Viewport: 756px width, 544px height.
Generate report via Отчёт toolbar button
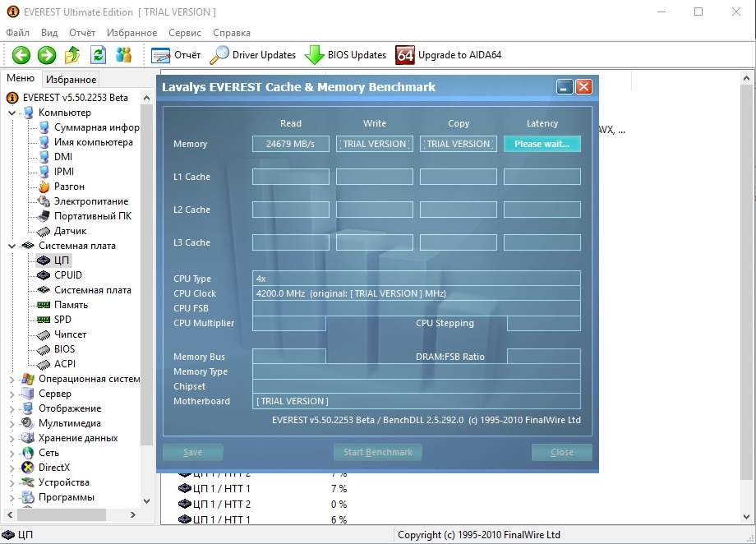click(177, 55)
